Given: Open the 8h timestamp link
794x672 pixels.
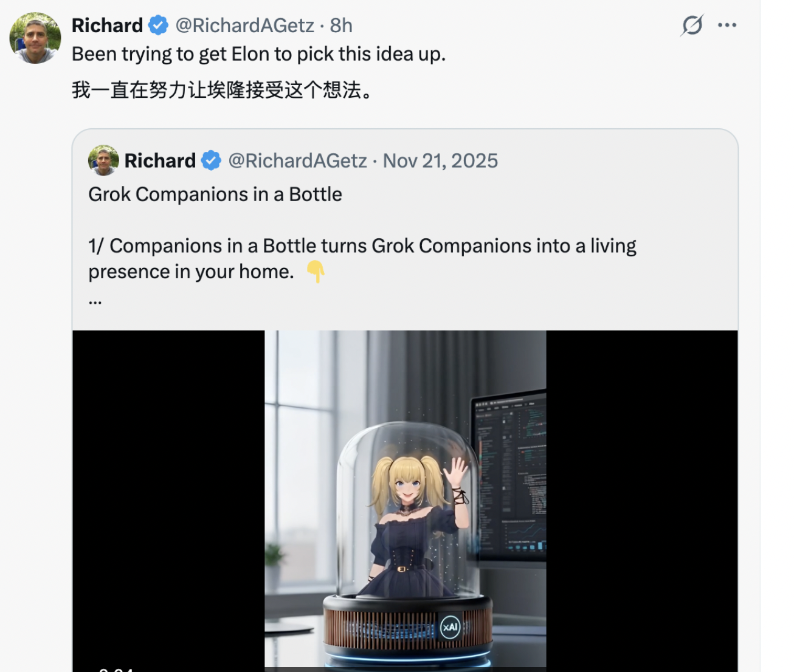Looking at the screenshot, I should 341,26.
